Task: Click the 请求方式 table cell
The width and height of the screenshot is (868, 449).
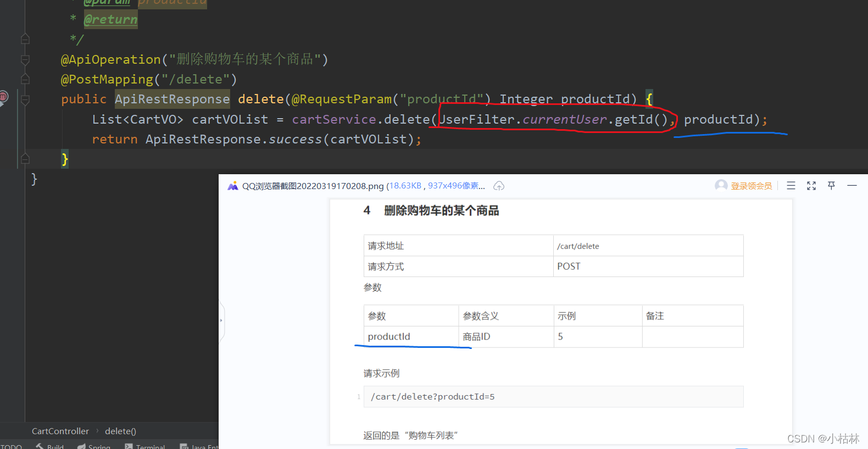Action: click(459, 267)
